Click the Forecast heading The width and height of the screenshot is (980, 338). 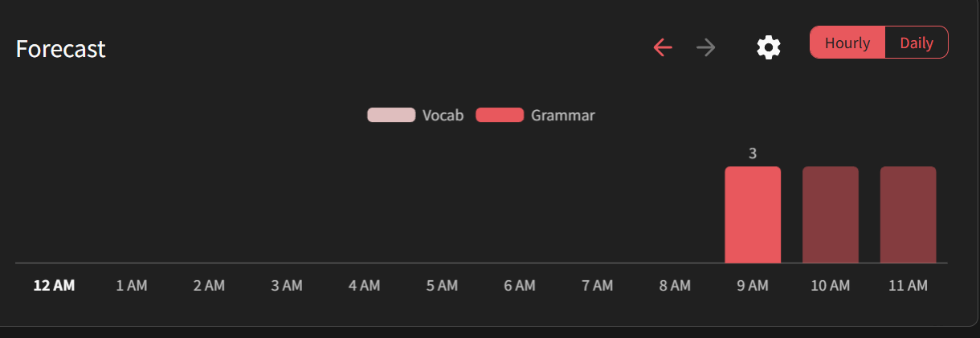click(61, 49)
